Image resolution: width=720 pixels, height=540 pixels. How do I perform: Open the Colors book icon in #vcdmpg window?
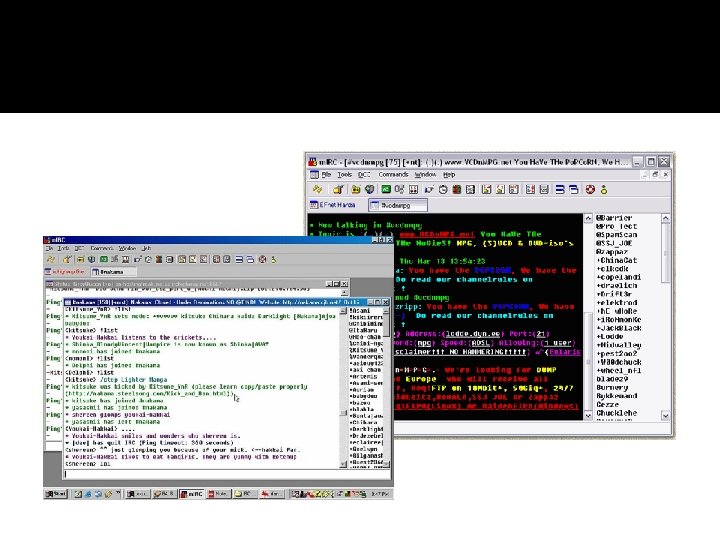[x=456, y=189]
